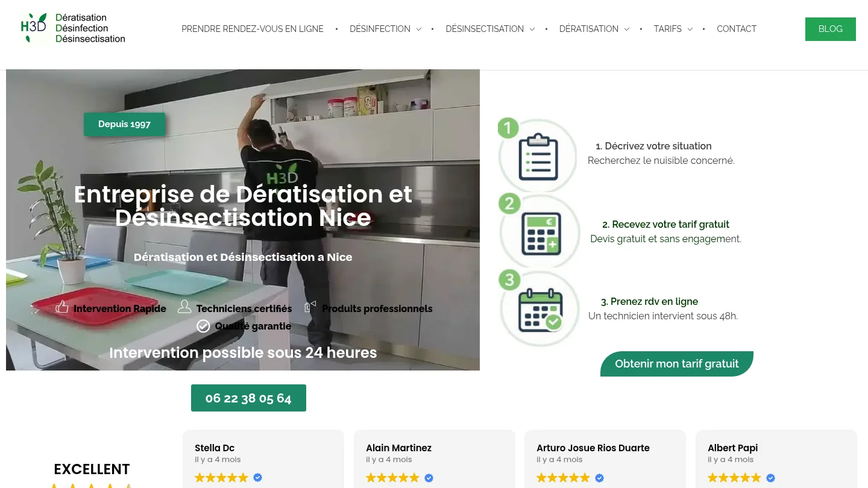Click the checkmark icon beside Qualité garantie
The height and width of the screenshot is (488, 868).
[203, 326]
